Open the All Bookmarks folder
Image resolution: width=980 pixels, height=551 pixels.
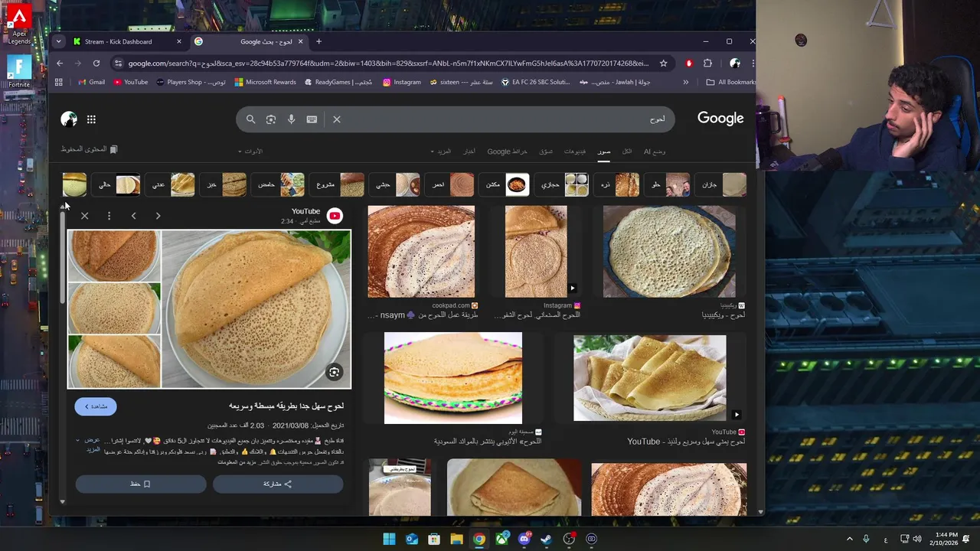coord(730,82)
